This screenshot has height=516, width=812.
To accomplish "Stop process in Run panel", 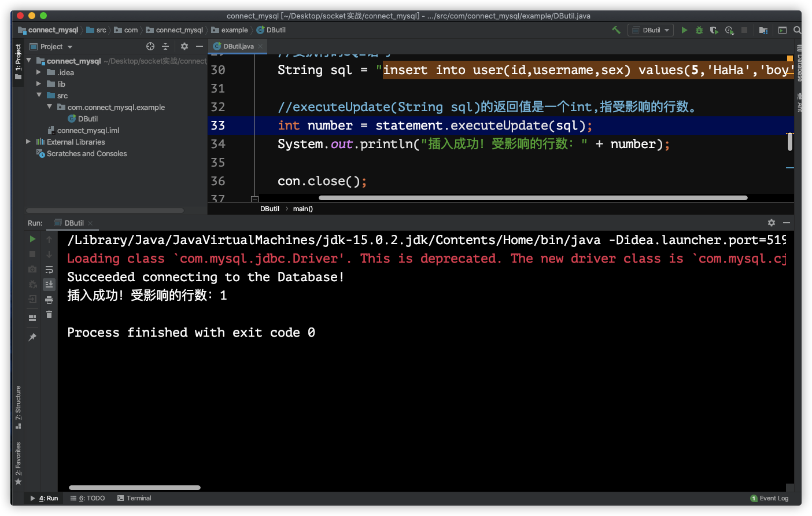I will point(32,254).
